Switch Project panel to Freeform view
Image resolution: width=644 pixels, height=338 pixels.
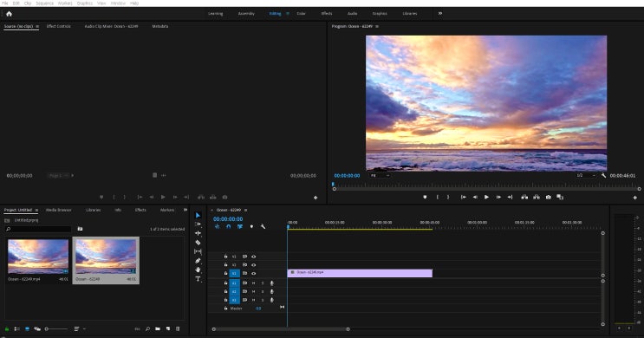[x=37, y=329]
